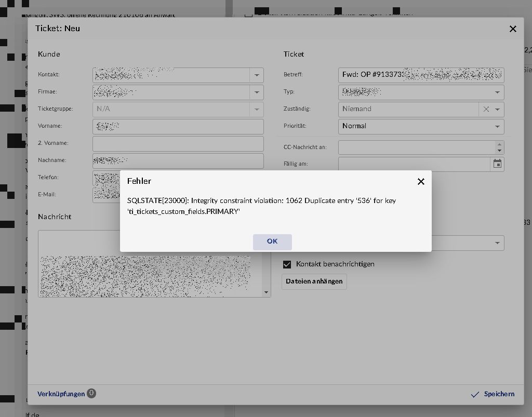
Task: Open the Firmae dropdown
Action: click(x=257, y=92)
